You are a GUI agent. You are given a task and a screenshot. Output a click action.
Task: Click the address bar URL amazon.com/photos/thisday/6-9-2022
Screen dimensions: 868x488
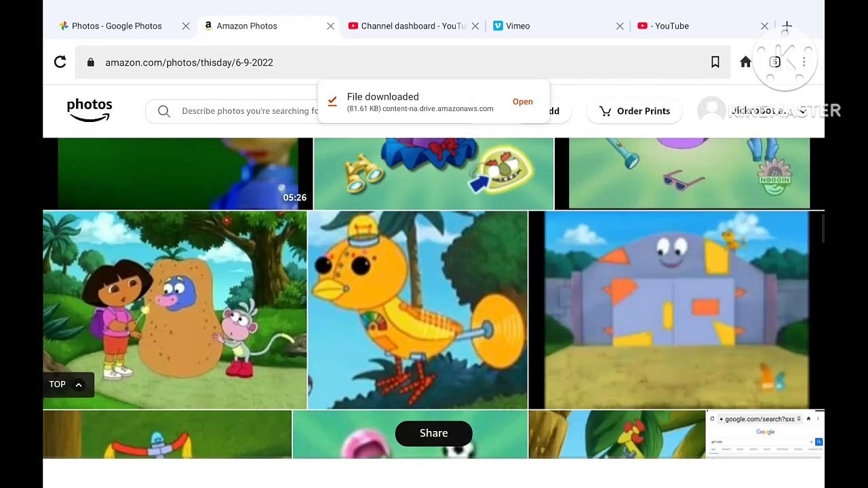[189, 62]
